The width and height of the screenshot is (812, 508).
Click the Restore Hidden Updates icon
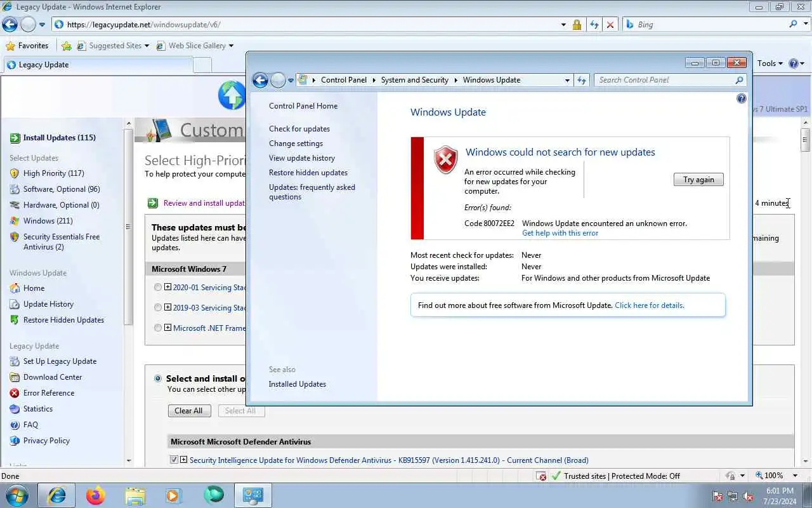[x=15, y=320]
